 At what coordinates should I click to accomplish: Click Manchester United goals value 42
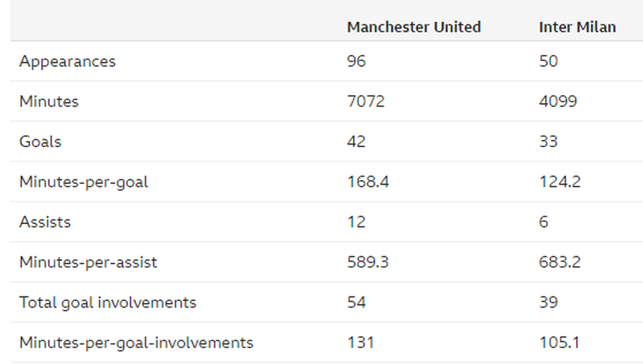(356, 142)
